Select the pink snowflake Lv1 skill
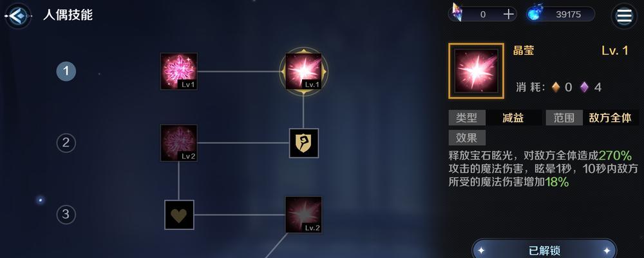The width and height of the screenshot is (644, 258). 178,71
